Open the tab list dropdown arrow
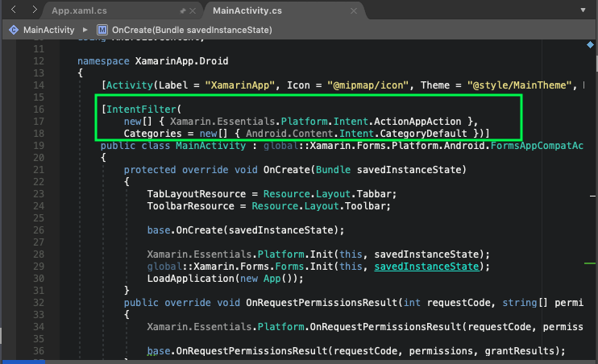 (583, 11)
